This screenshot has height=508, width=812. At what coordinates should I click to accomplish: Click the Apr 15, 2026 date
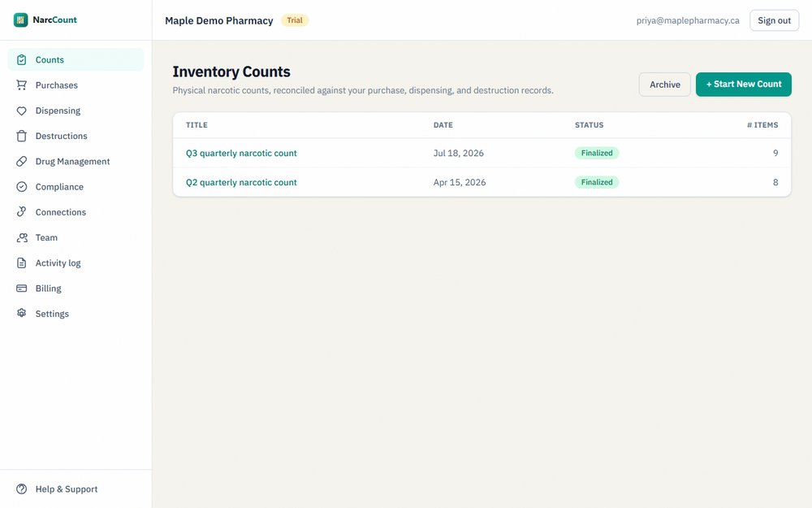tap(460, 182)
